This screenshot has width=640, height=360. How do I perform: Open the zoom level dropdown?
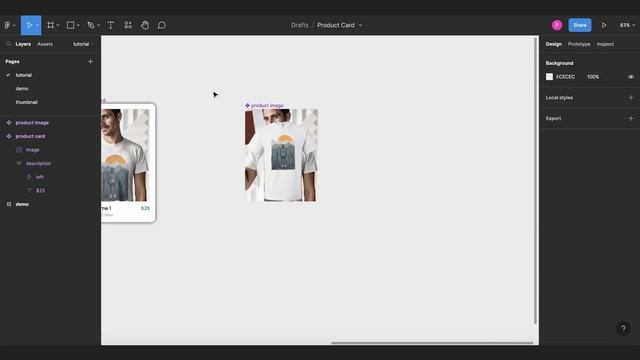coord(627,25)
